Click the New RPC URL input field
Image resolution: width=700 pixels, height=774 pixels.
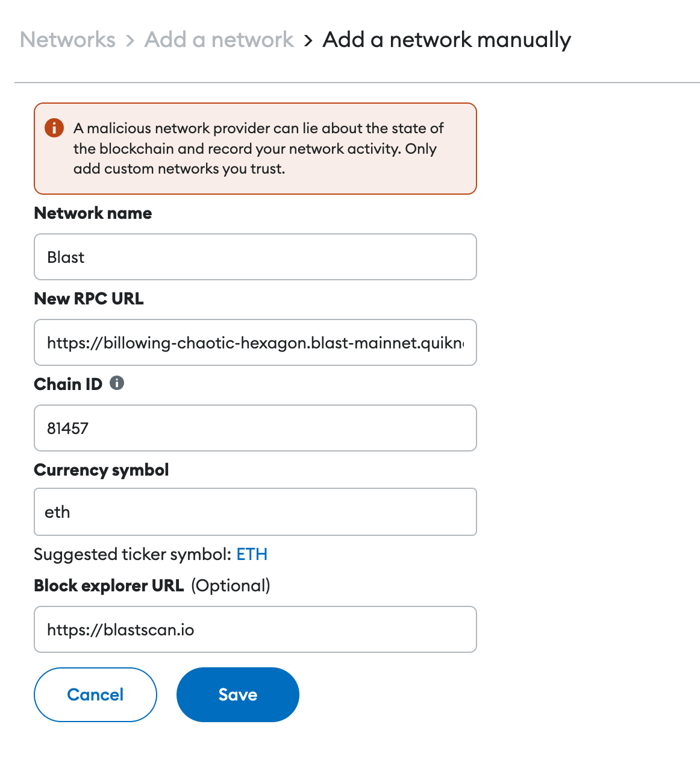point(255,342)
